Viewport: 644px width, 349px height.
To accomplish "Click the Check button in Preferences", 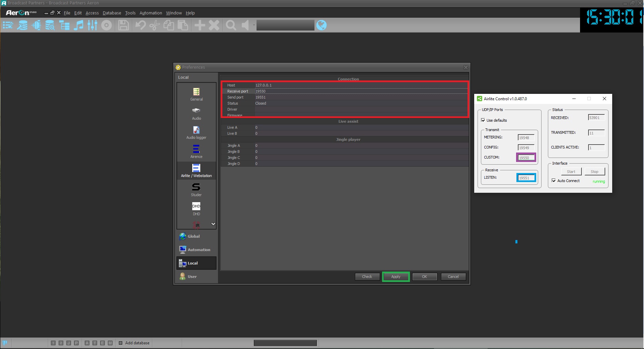I will pyautogui.click(x=367, y=277).
